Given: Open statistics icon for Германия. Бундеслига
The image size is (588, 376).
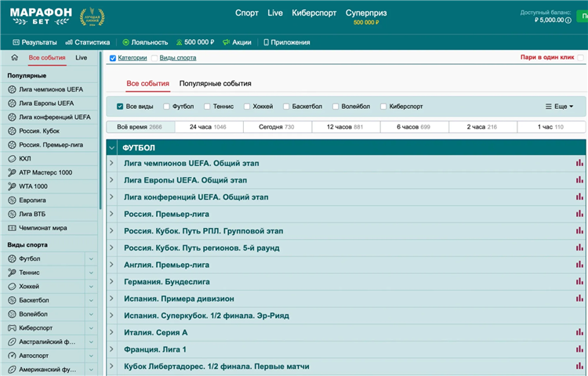Looking at the screenshot, I should click(579, 281).
